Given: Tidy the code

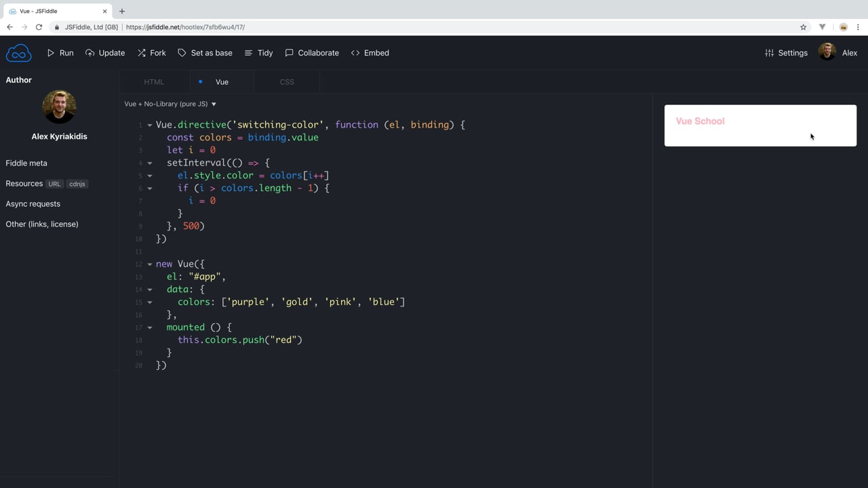Looking at the screenshot, I should pos(258,53).
